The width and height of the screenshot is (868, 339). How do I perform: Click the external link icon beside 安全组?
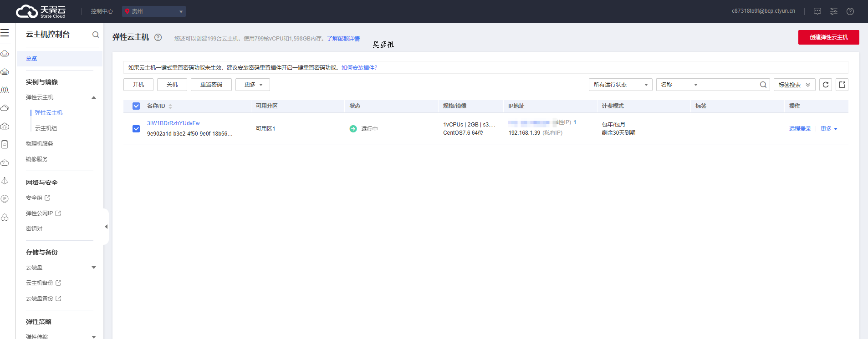tap(47, 198)
